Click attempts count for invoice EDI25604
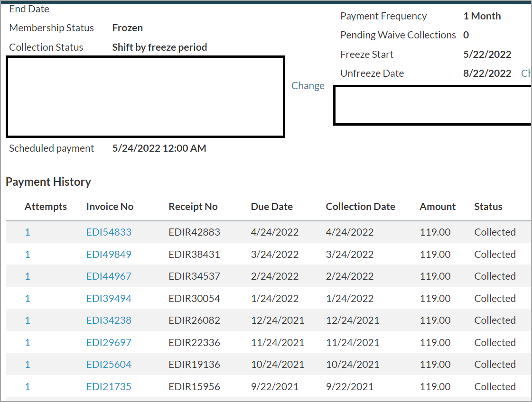Image resolution: width=532 pixels, height=402 pixels. [28, 365]
